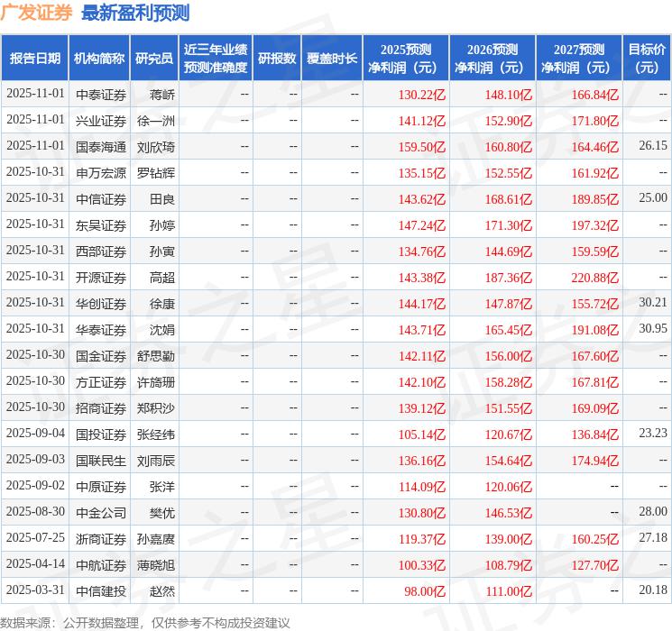Click the 最新盈利预测 heading
The width and height of the screenshot is (672, 631).
pyautogui.click(x=135, y=13)
